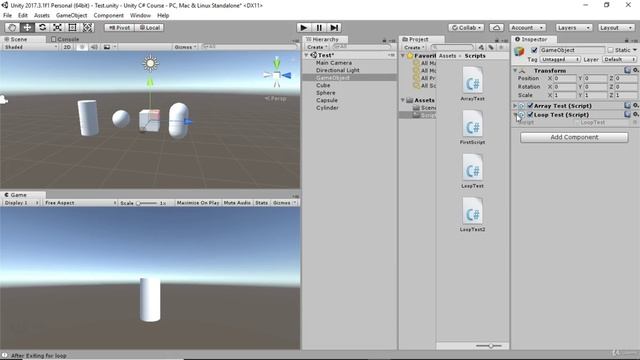The image size is (640, 360).
Task: Disable the Array Test script checkbox
Action: pos(530,106)
